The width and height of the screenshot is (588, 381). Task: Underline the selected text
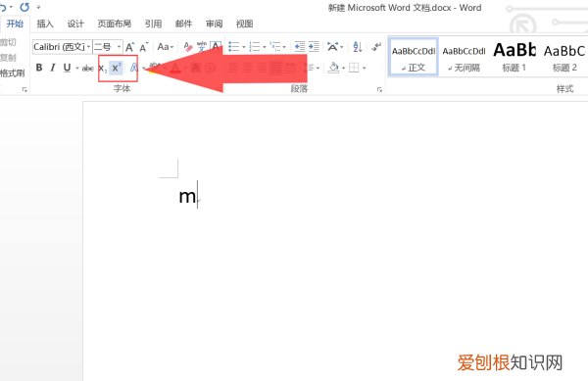click(67, 68)
